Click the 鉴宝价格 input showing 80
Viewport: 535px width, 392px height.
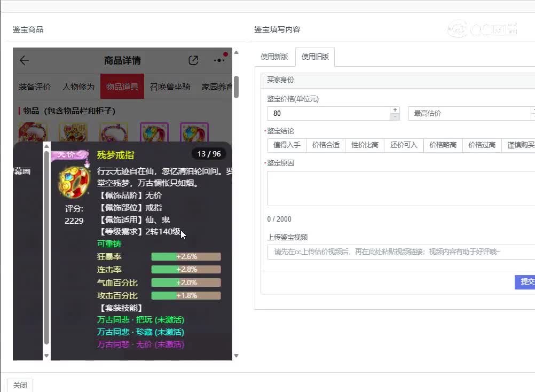tap(328, 113)
